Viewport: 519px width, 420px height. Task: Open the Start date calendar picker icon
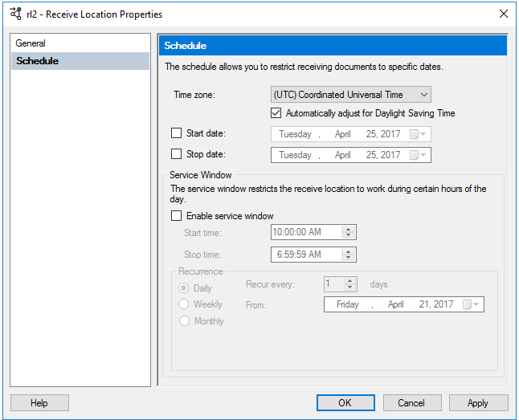(x=418, y=134)
